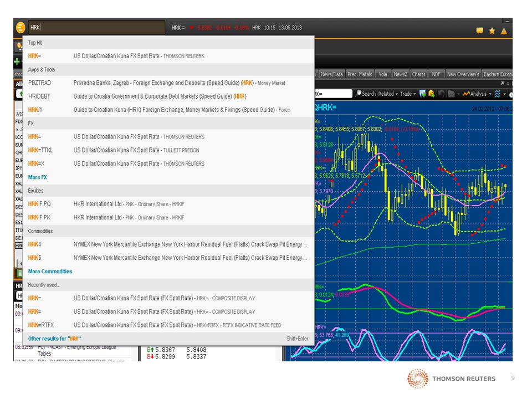Select Top Hit HRK= spot rate result
Screen dimensions: 532x399
[168, 56]
